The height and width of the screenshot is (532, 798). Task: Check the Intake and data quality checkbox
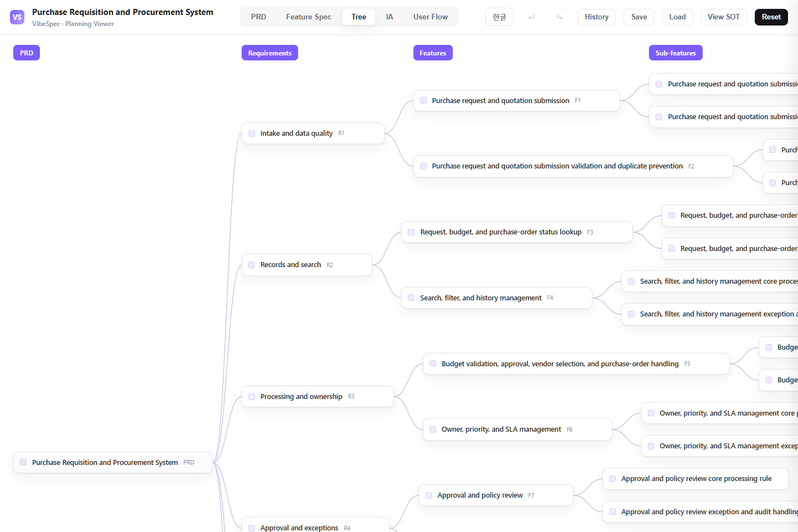[x=252, y=134]
